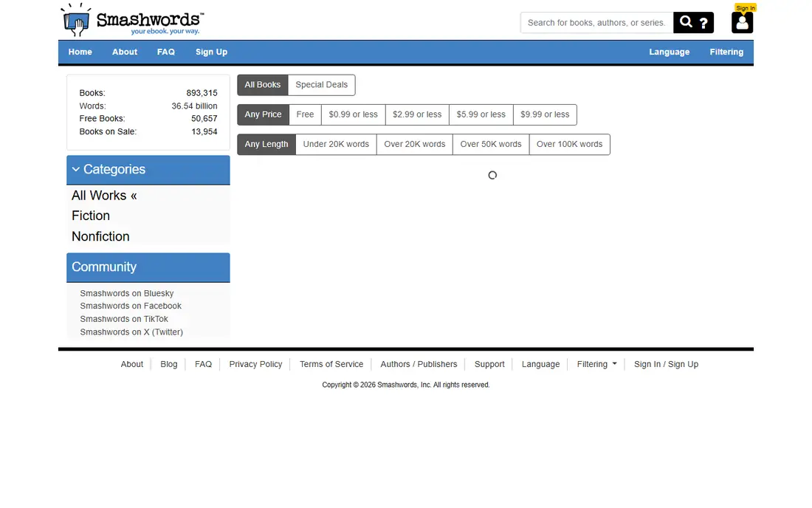Click the Smashwords logo
The height and width of the screenshot is (508, 812).
click(133, 20)
